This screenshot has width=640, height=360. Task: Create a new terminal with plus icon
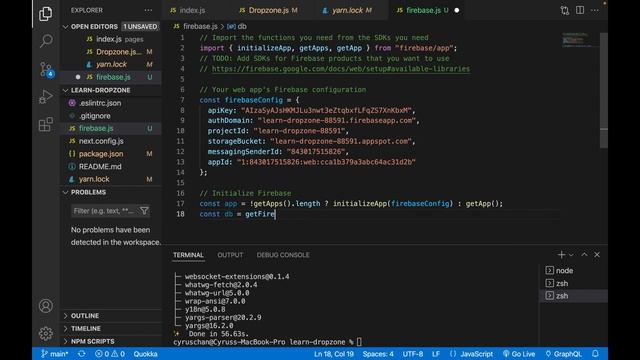point(561,255)
